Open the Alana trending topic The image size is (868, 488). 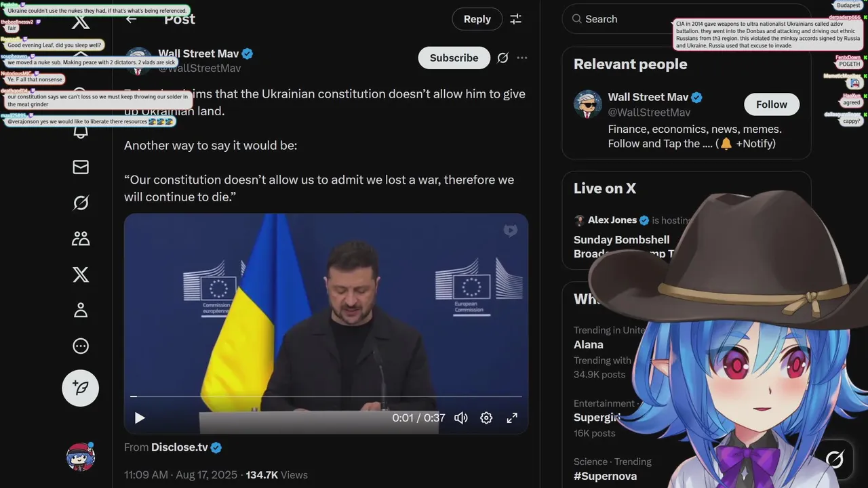[x=589, y=344]
